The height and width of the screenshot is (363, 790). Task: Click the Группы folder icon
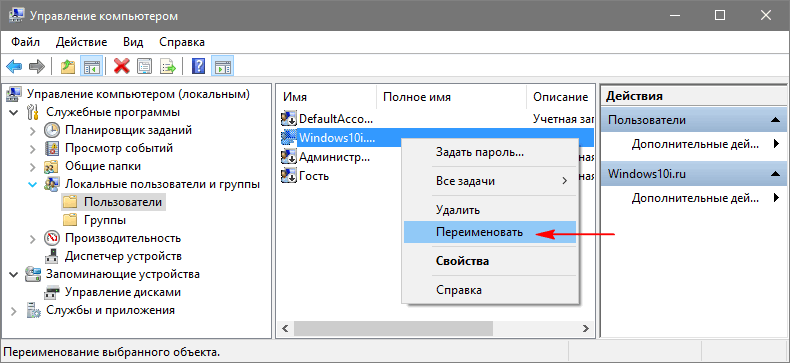(x=71, y=220)
